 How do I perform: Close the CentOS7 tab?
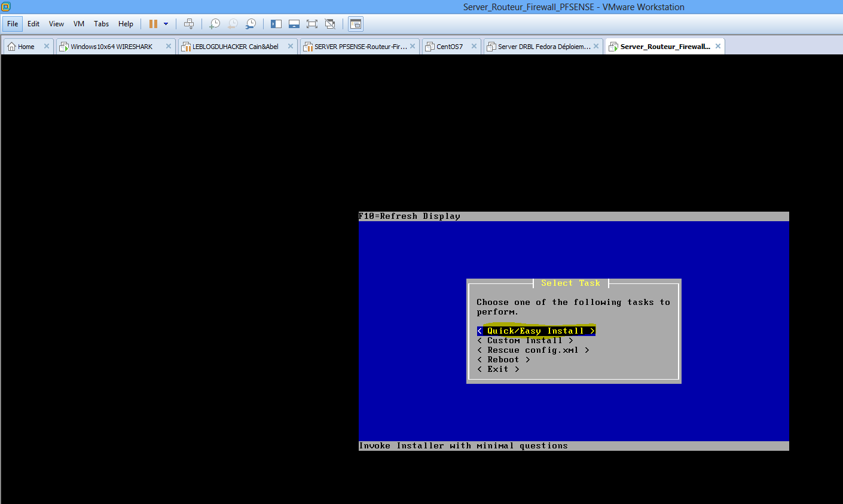(474, 46)
